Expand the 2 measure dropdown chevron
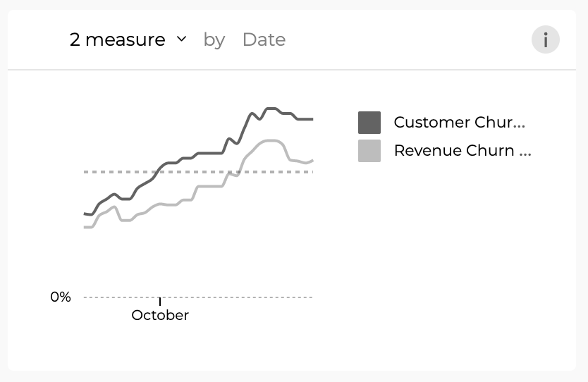Viewport: 588px width, 382px height. tap(181, 39)
